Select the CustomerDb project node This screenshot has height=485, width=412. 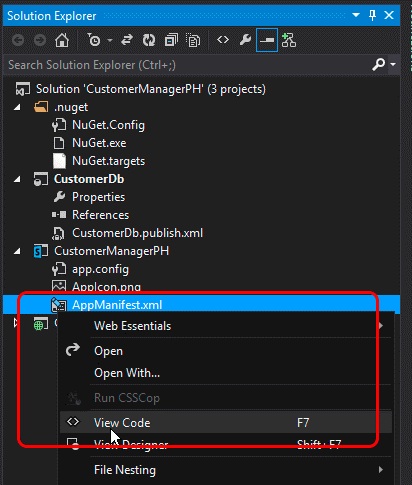click(x=89, y=179)
